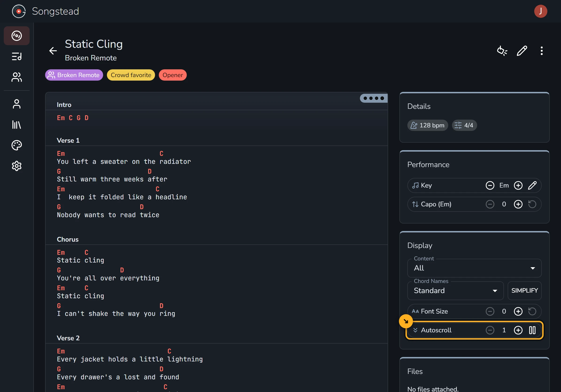The image size is (561, 392).
Task: Click the Static Cling song title
Action: [94, 44]
